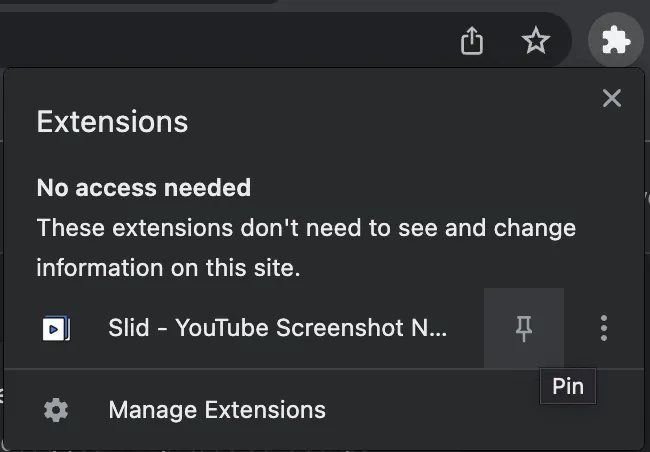Click the Manage Extensions gear icon
The height and width of the screenshot is (452, 650).
57,410
